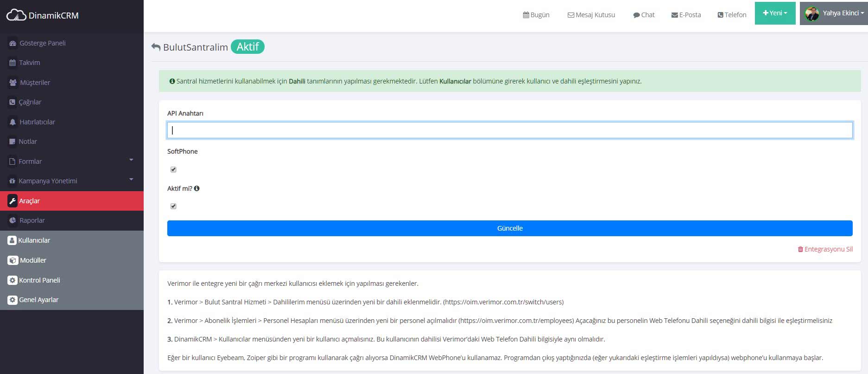Click the oim.verimor.com.tr/switch/users URL text
Image resolution: width=868 pixels, height=374 pixels.
(x=503, y=302)
